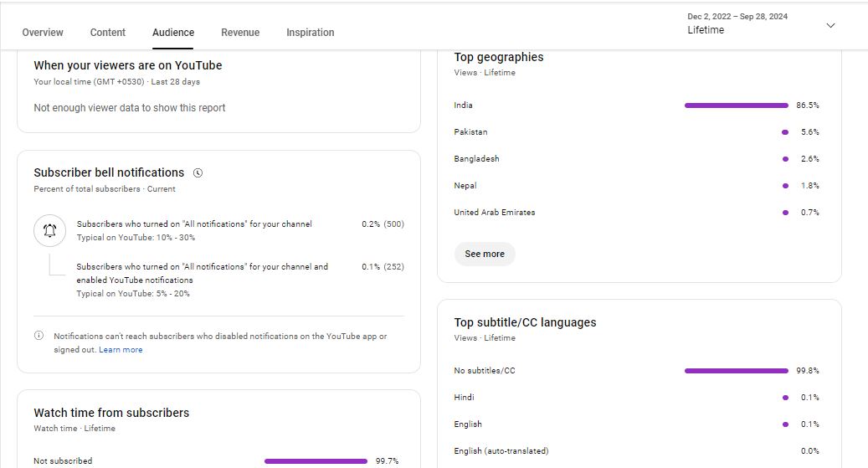Viewport: 868px width, 468px height.
Task: Click the clock icon beside Subscriber bell notifications
Action: coord(198,173)
